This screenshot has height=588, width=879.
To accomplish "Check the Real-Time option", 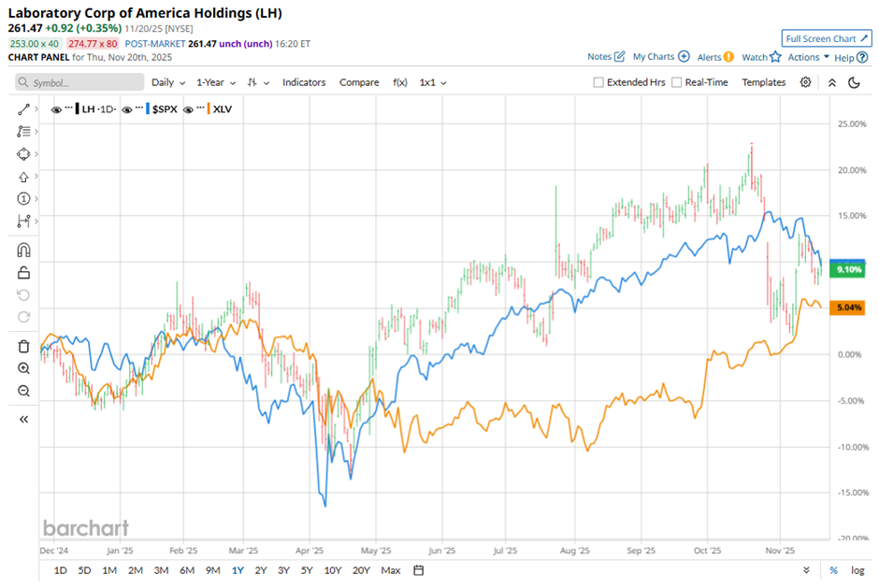I will click(677, 82).
